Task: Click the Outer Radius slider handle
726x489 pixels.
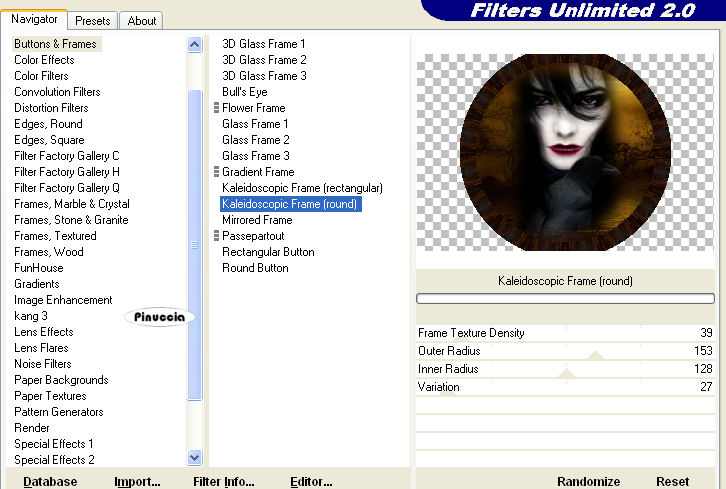Action: coord(595,355)
